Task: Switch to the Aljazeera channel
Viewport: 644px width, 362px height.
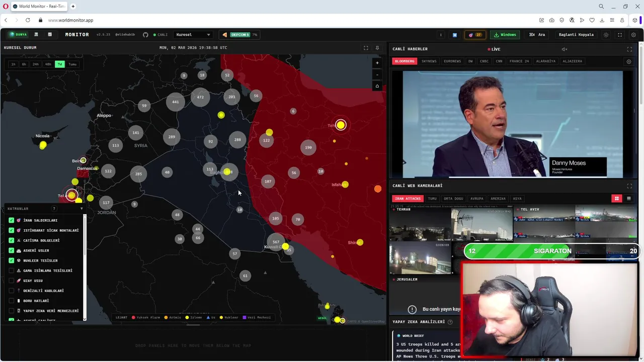Action: (x=572, y=61)
